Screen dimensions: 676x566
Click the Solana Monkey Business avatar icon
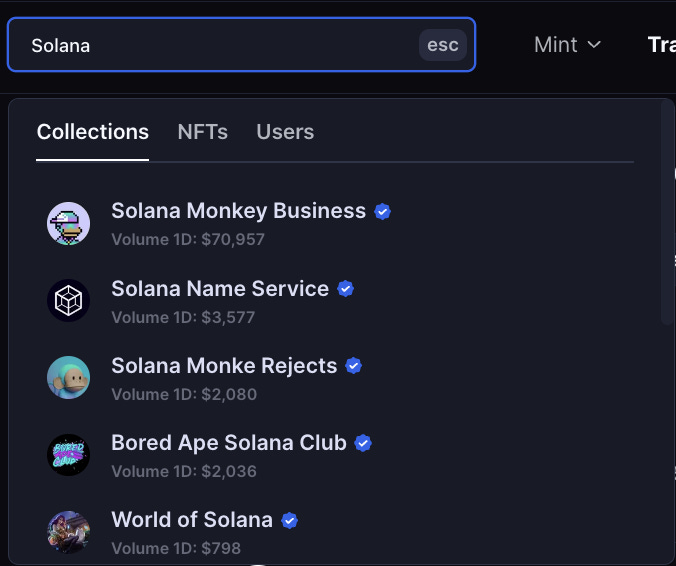(69, 223)
